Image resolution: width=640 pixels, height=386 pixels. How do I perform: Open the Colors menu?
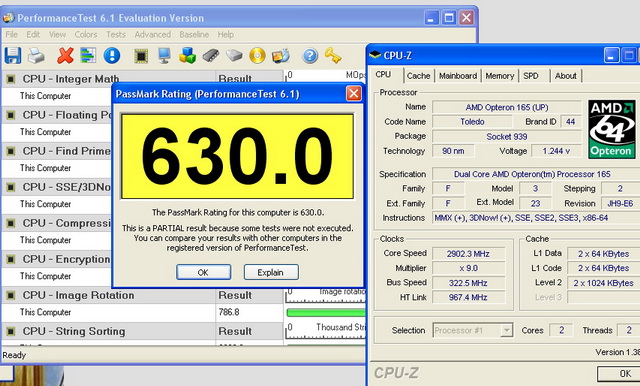click(x=86, y=35)
